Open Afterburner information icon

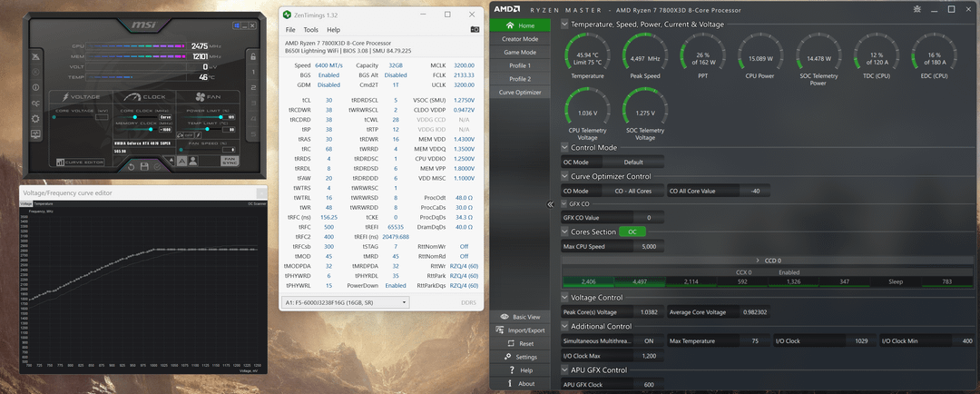[35, 87]
